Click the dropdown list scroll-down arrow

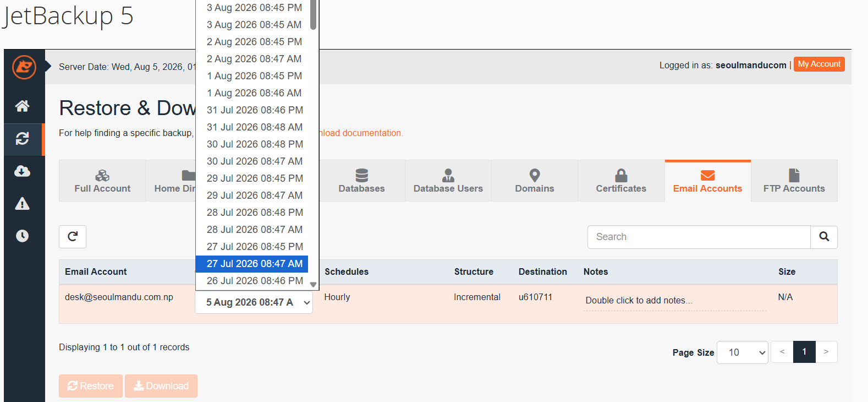[x=313, y=285]
